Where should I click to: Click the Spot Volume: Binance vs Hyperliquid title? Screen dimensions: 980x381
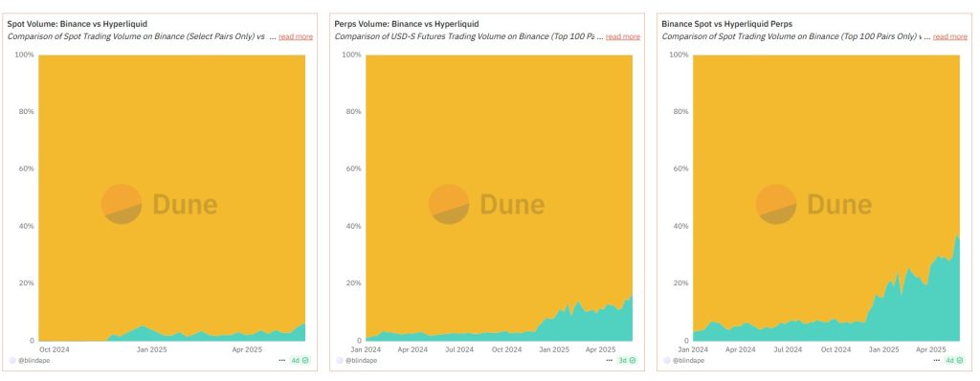78,24
